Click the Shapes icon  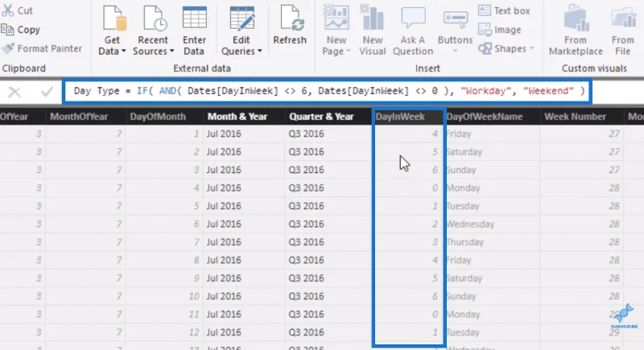pos(485,49)
